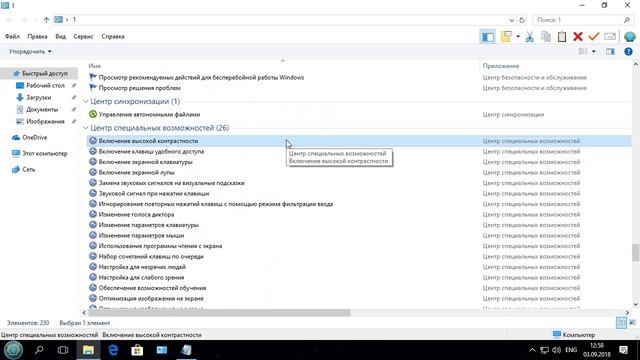Select Изменение голоса диктора
The image size is (640, 360).
136,214
